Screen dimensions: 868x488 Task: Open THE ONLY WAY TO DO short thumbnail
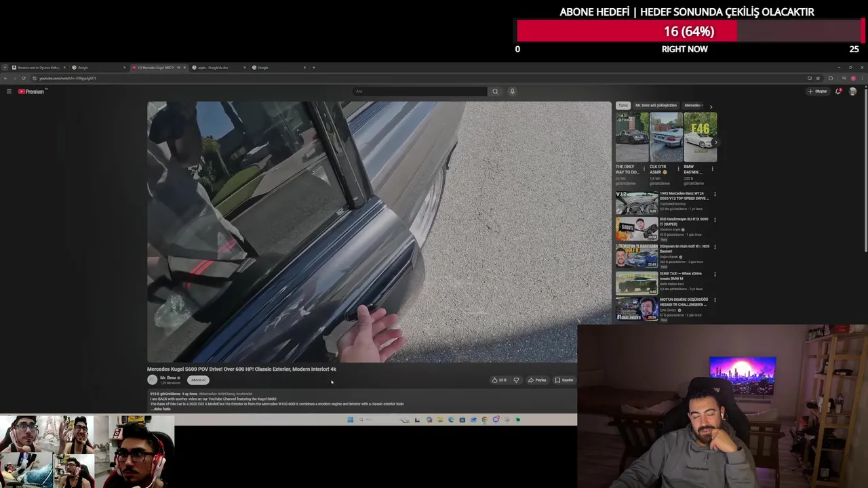pyautogui.click(x=632, y=137)
